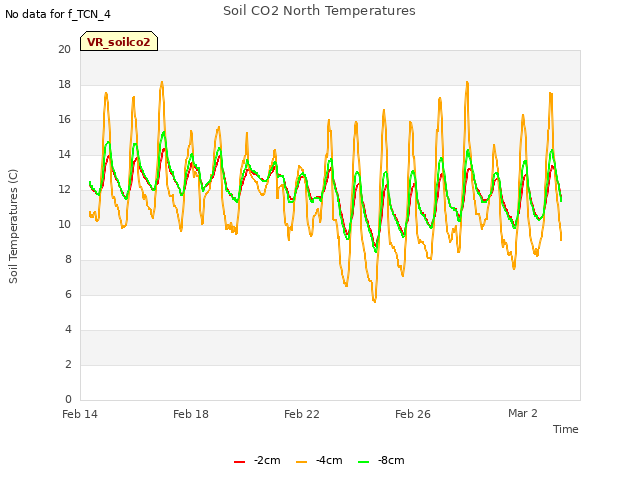The image size is (640, 480).
Task: Click the lowest orange trough near Feb 24
Action: 374,301
